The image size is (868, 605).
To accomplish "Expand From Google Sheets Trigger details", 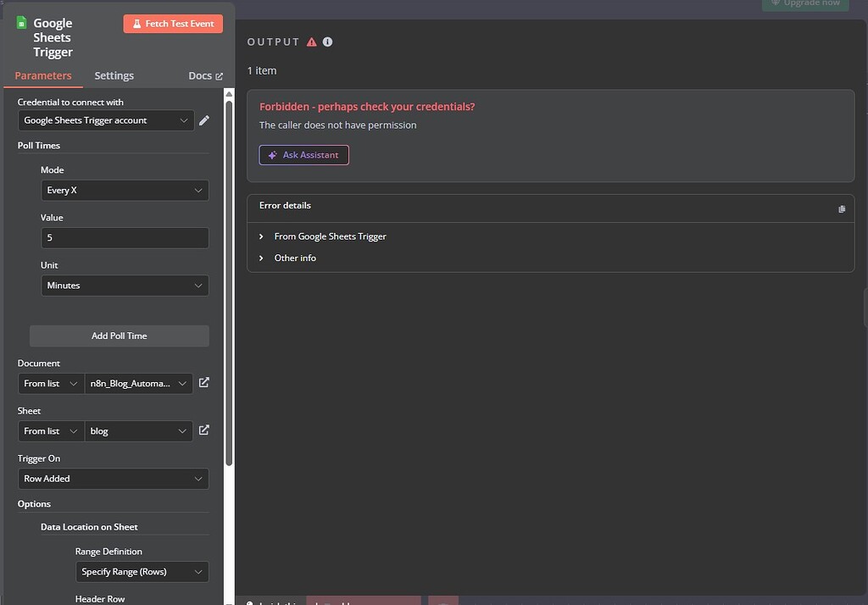I will coord(330,236).
